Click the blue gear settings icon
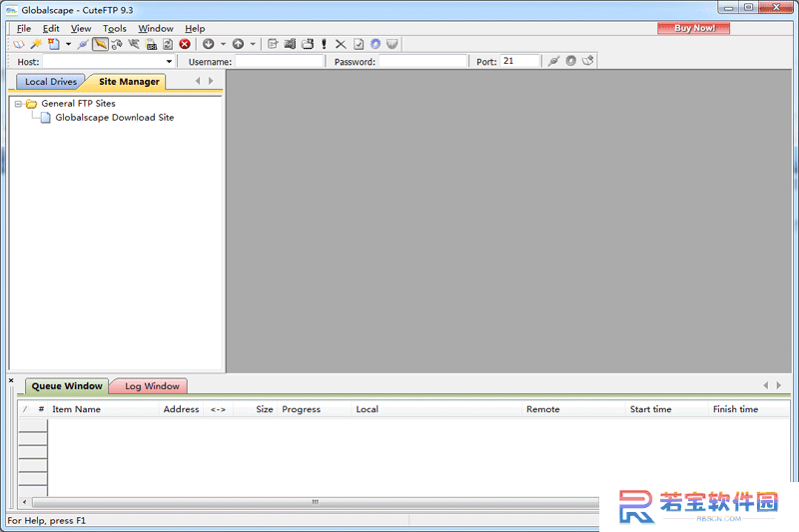799x532 pixels. [376, 44]
